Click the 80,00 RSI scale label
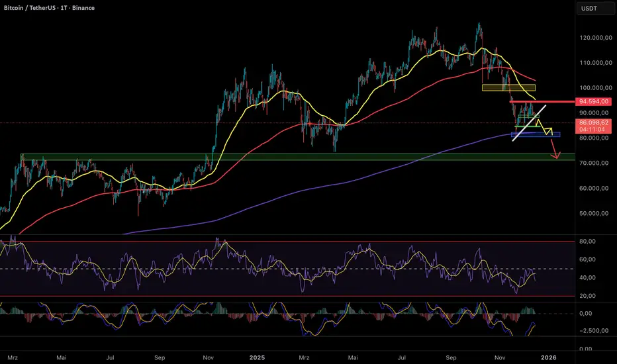Image resolution: width=617 pixels, height=364 pixels. tap(588, 242)
